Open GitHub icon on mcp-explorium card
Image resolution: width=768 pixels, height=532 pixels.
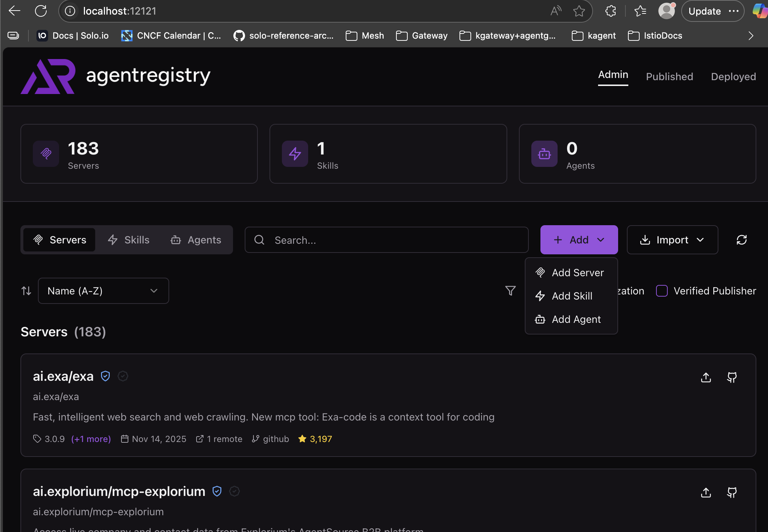tap(732, 492)
